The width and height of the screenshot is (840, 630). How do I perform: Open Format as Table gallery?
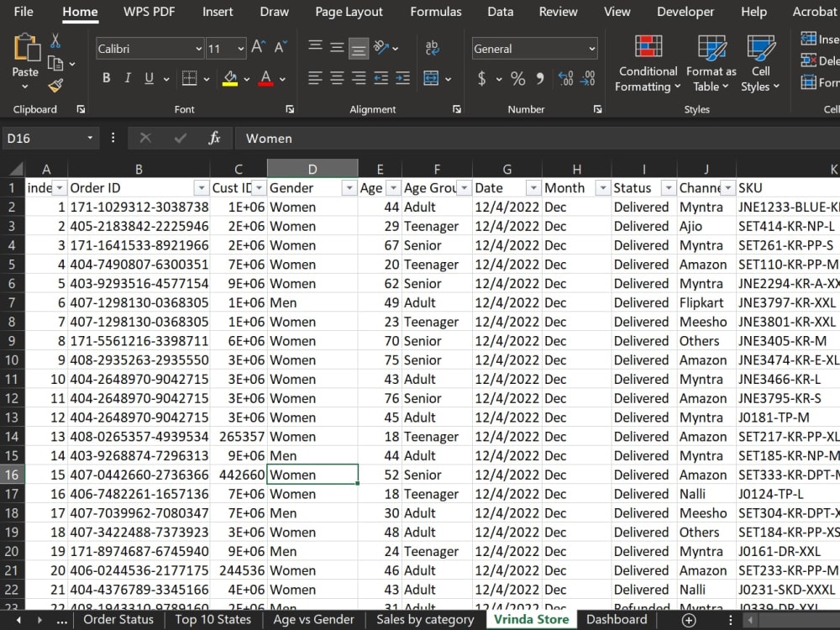click(x=711, y=63)
